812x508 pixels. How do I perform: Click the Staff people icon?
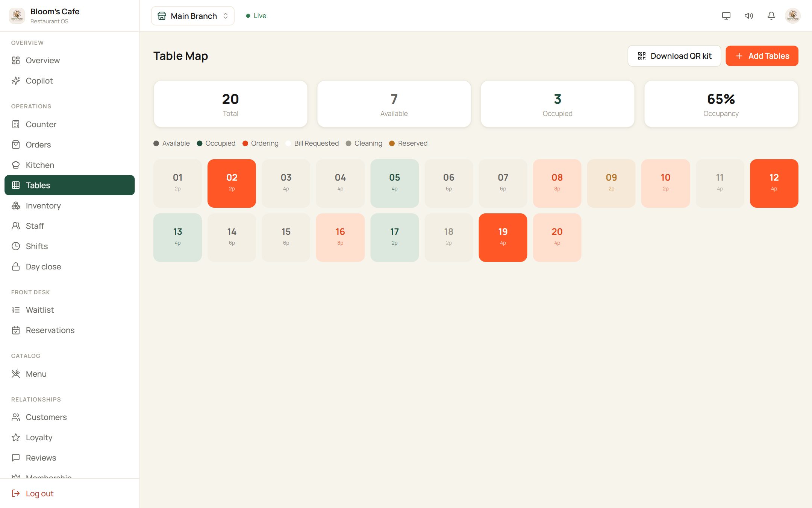coord(16,226)
